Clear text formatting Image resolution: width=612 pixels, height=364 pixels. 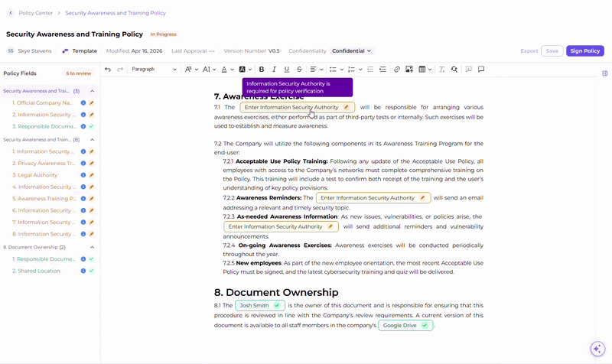(441, 70)
